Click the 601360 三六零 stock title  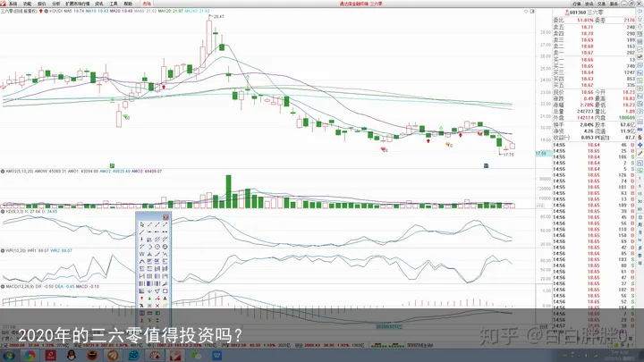(586, 13)
